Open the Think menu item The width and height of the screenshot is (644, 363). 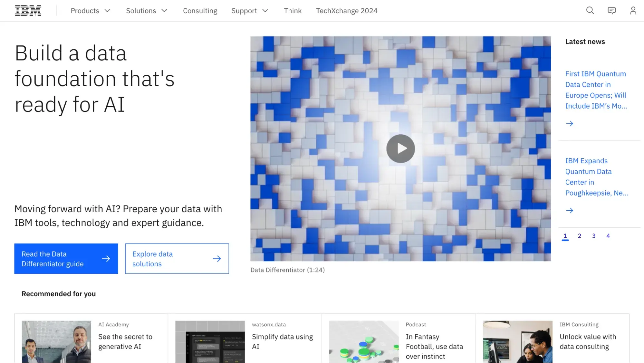click(x=293, y=10)
